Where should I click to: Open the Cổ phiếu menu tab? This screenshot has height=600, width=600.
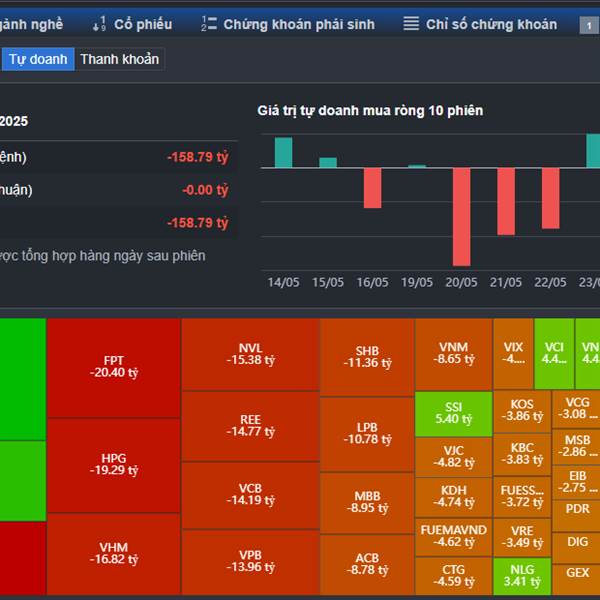pos(132,24)
